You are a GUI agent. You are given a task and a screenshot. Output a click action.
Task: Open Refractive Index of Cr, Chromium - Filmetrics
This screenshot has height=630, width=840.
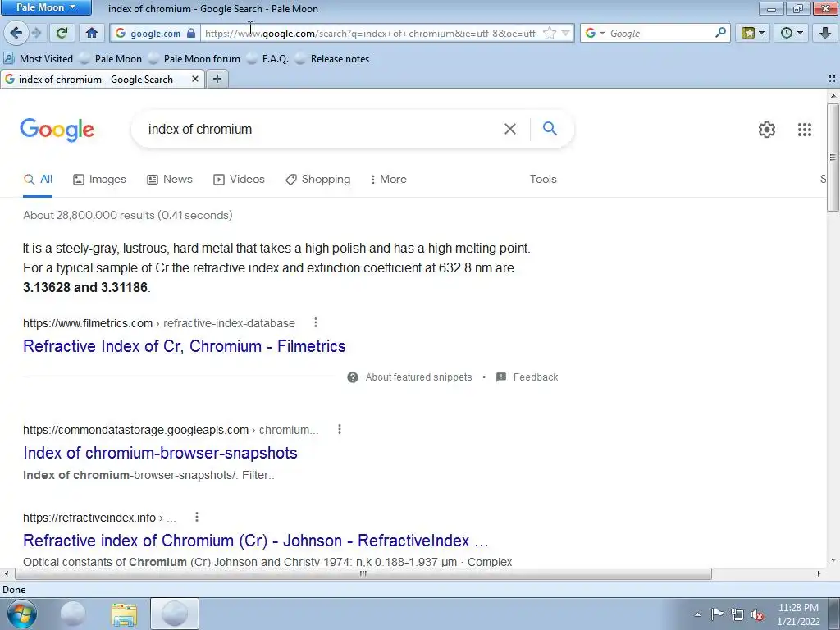(185, 346)
